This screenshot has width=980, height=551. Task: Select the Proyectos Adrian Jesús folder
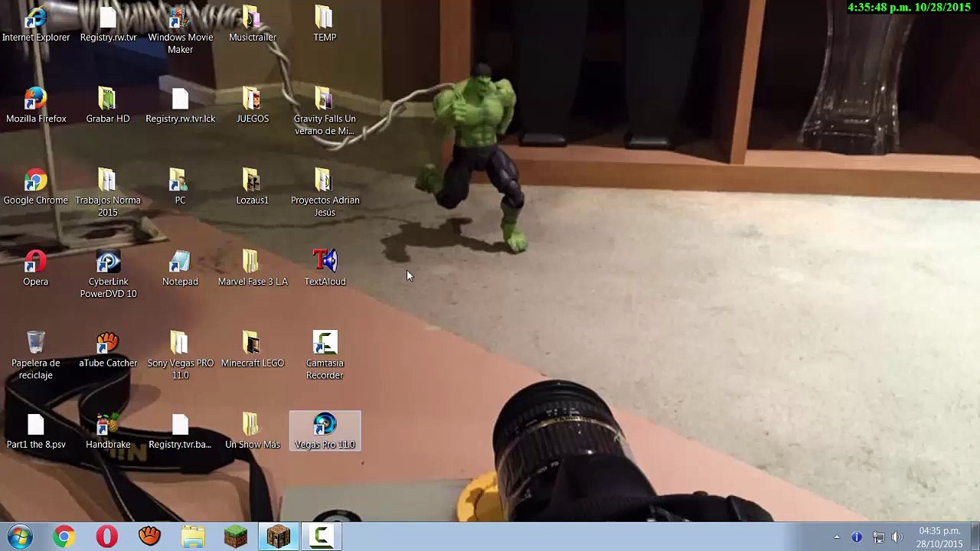[325, 193]
